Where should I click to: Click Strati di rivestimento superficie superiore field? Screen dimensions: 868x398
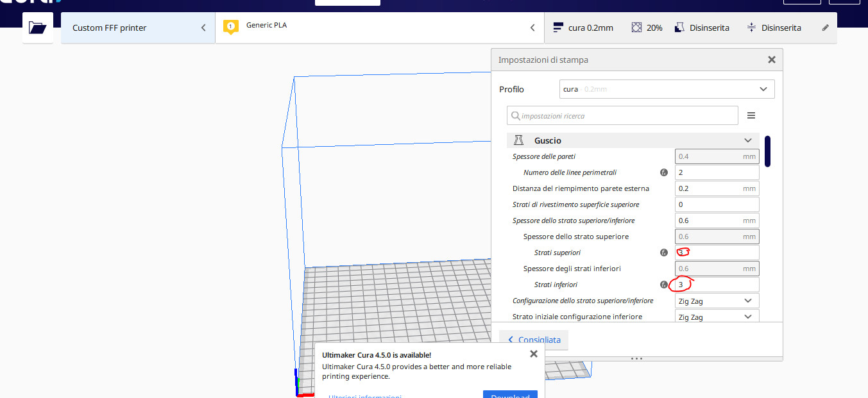717,204
